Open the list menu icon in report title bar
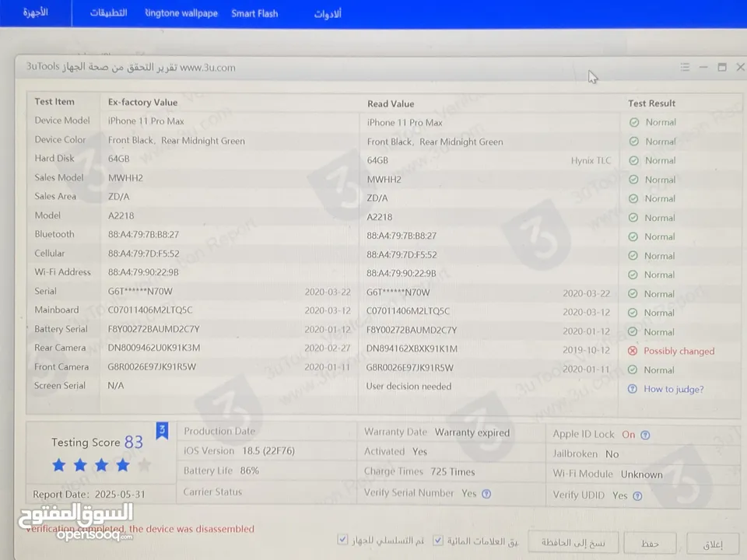The image size is (747, 560). (x=685, y=67)
